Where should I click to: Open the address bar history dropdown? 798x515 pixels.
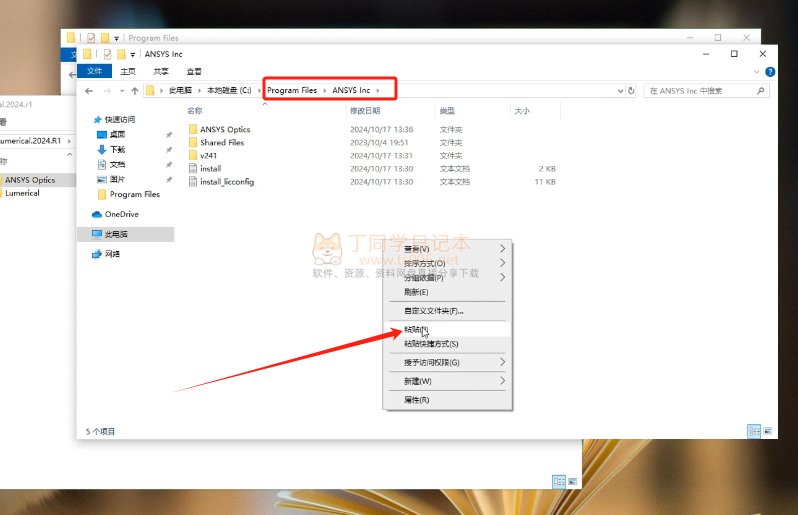click(x=619, y=90)
